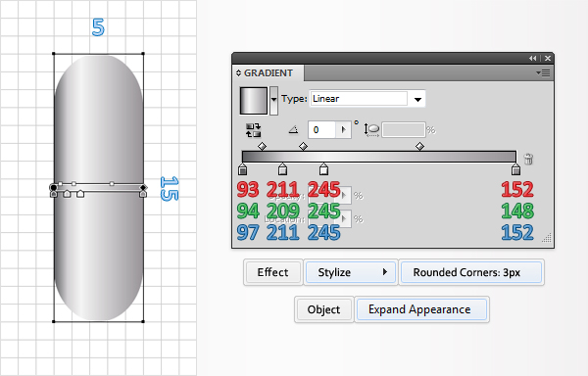Select the leftmost dark gradient stop

(x=243, y=169)
